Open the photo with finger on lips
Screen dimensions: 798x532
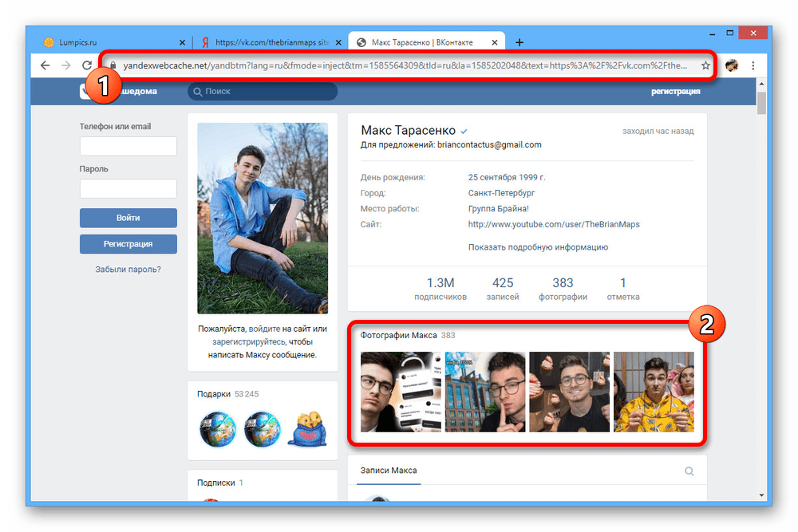coord(485,392)
